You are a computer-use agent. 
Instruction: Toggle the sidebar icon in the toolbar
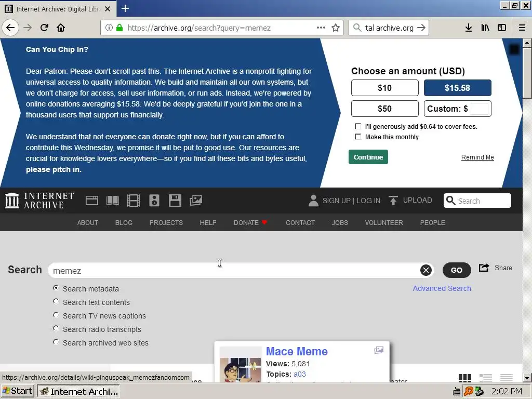(x=502, y=28)
